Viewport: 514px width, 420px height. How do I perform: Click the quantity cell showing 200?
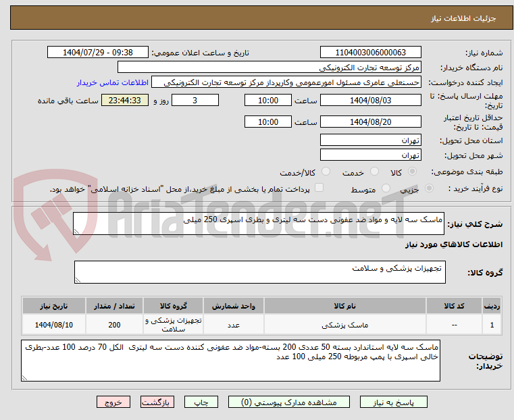point(114,325)
